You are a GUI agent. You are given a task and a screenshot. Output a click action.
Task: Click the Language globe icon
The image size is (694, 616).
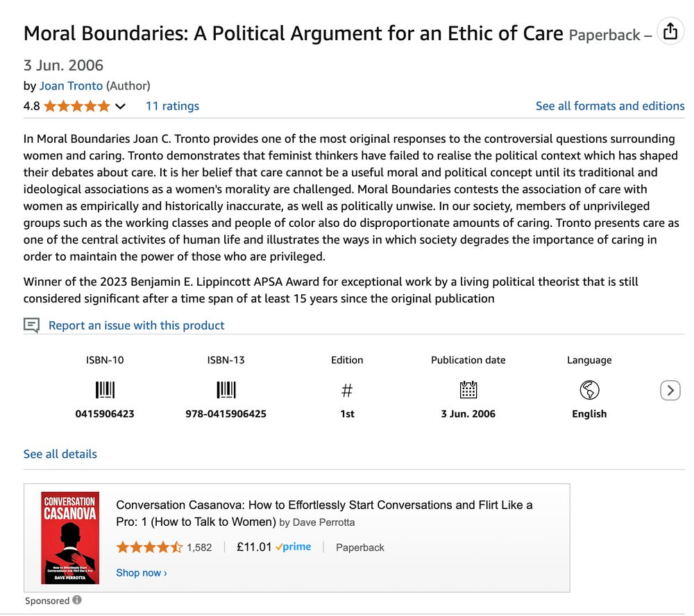click(589, 390)
